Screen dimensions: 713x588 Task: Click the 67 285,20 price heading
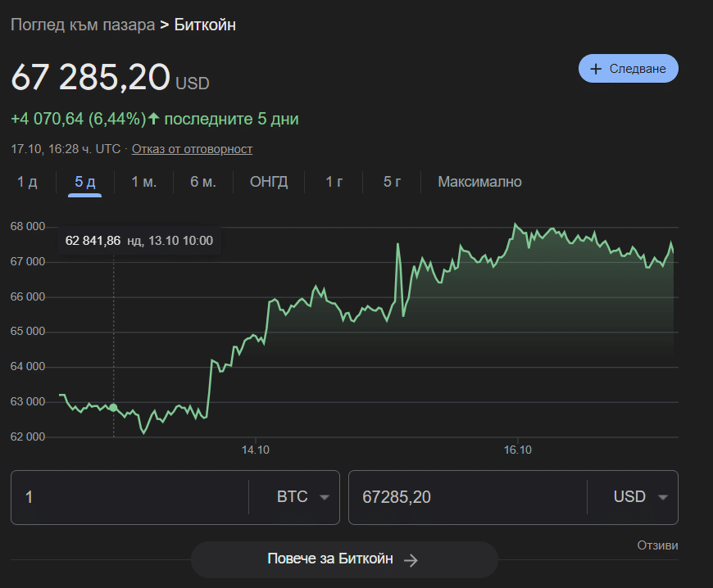point(90,77)
